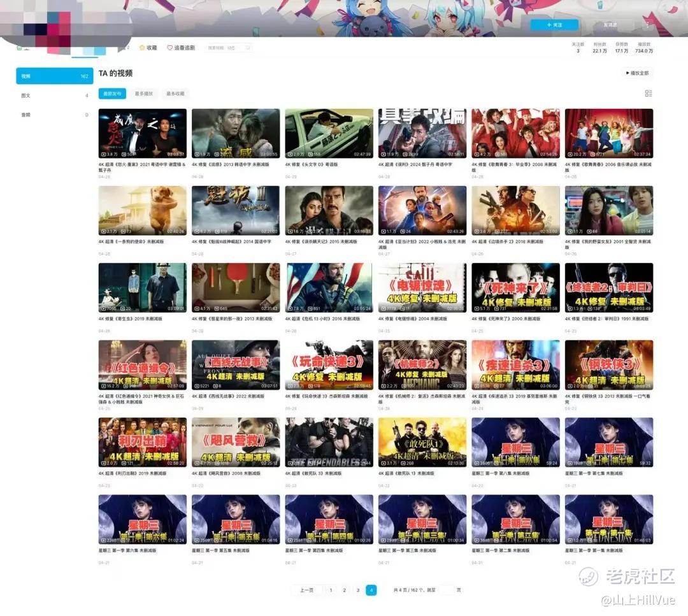
Task: Open 《危机13小时》2016 video thumbnail
Action: (329, 288)
